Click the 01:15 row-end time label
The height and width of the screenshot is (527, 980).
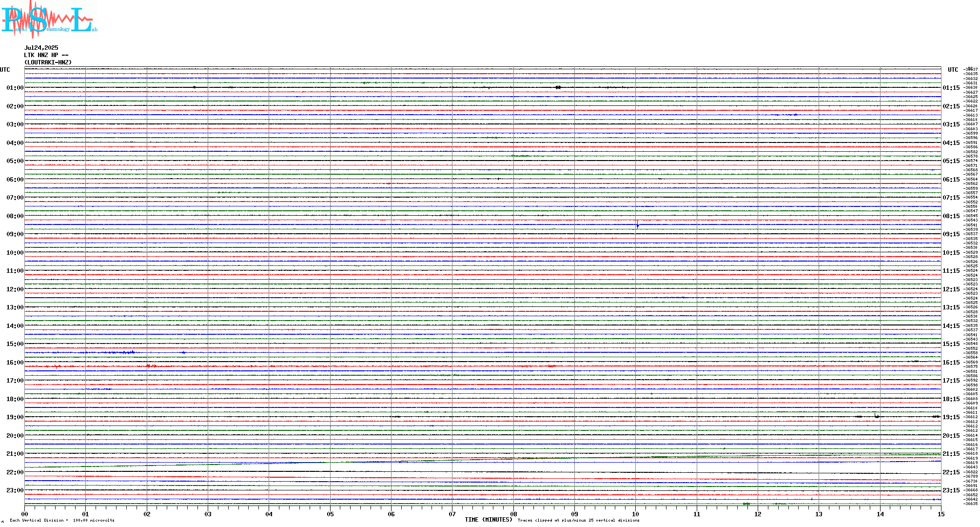[x=951, y=88]
